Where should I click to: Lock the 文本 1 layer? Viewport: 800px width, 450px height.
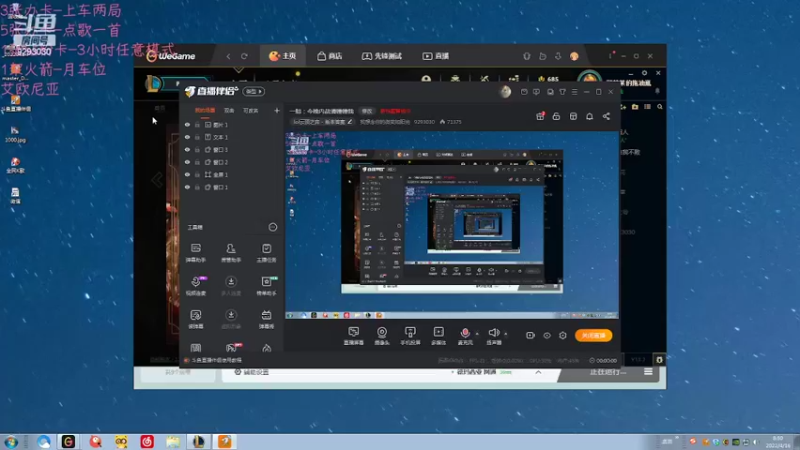point(197,137)
